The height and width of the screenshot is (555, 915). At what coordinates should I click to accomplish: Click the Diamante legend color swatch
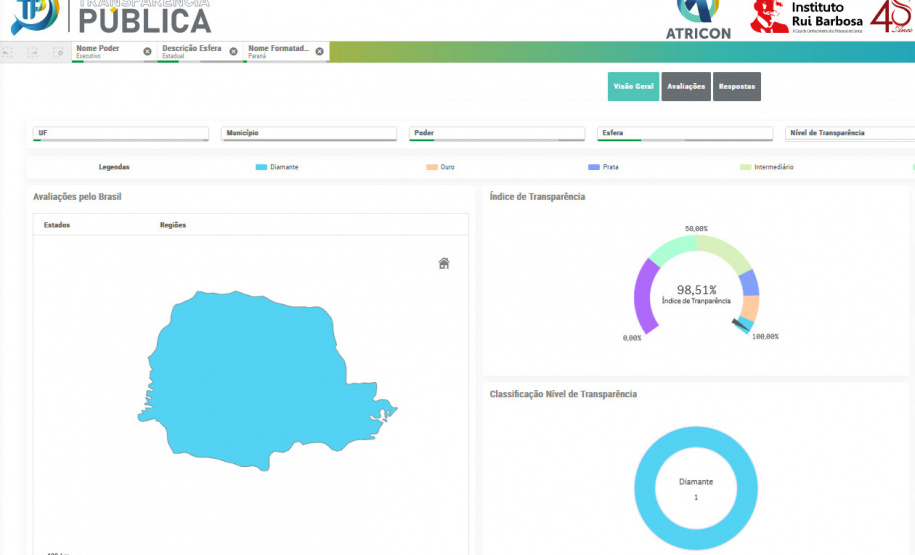(x=262, y=167)
